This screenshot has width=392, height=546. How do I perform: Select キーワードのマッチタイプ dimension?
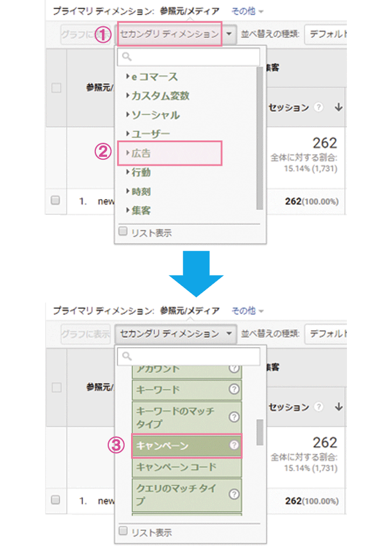187,417
